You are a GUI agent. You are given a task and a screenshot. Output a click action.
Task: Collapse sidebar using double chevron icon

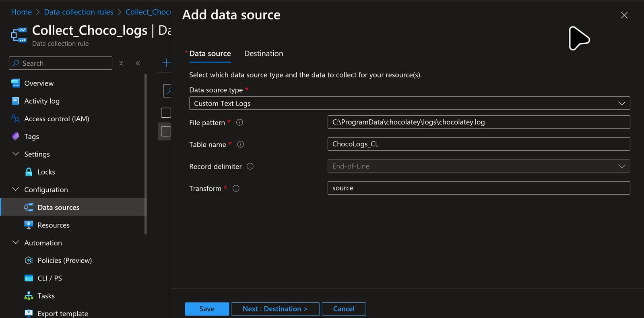coord(138,63)
